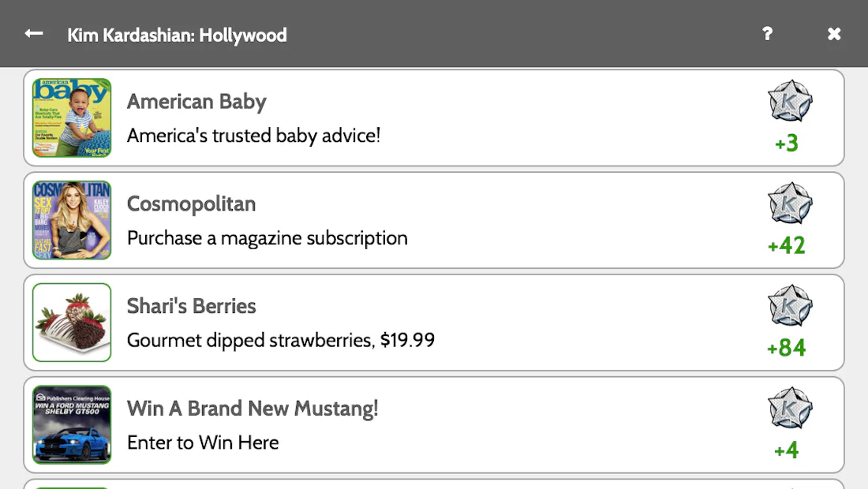Select the Cosmopolitan offer title

(x=192, y=204)
